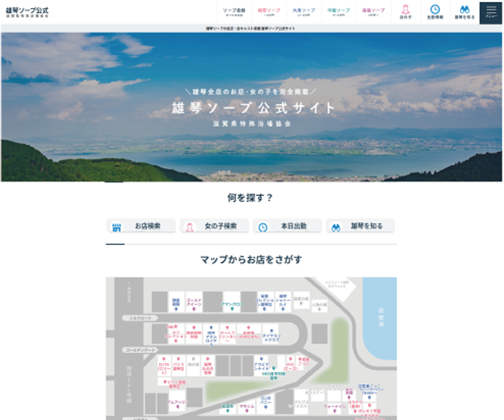504x420 pixels.
Task: Select the 格安ソープ navigation tab
Action: point(269,12)
